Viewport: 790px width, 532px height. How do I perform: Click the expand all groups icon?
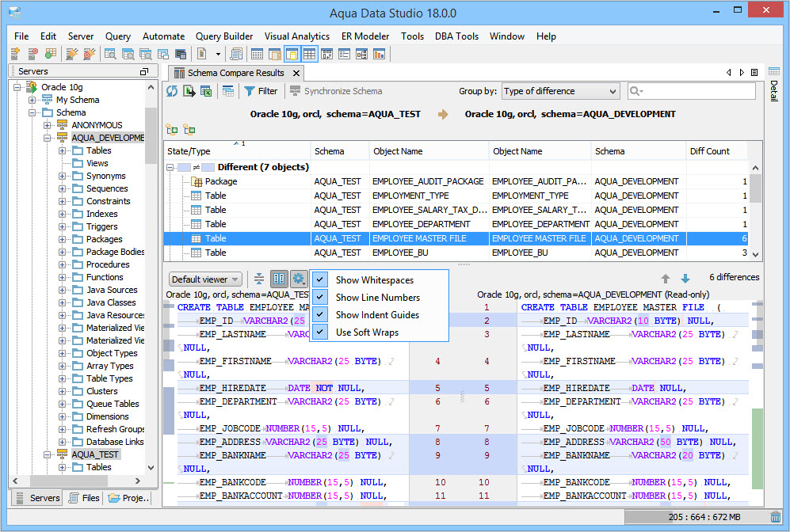click(x=172, y=129)
